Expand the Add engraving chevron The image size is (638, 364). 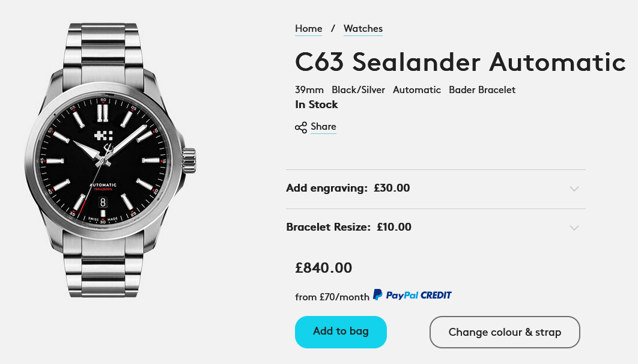click(x=574, y=189)
